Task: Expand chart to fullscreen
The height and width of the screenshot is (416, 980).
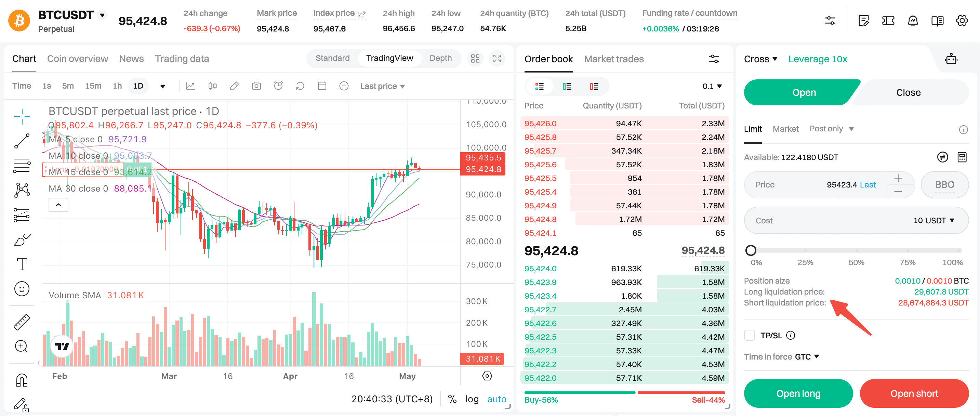Action: point(497,58)
